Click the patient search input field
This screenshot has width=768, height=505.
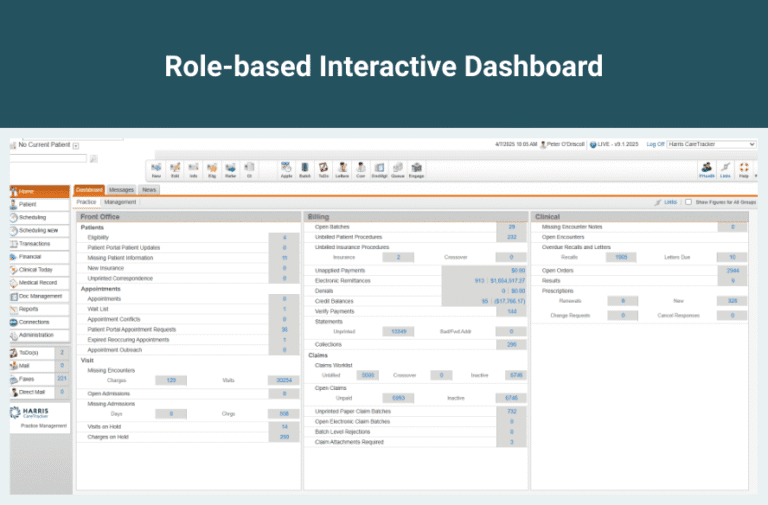48,158
